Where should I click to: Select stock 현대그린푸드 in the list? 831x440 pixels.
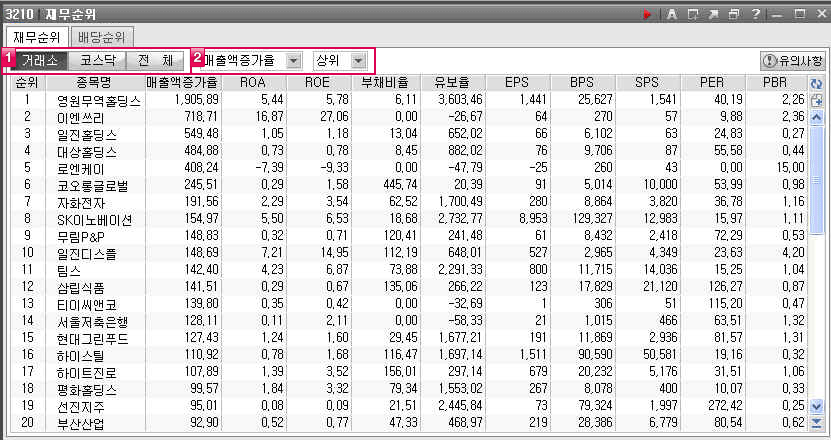[93, 338]
